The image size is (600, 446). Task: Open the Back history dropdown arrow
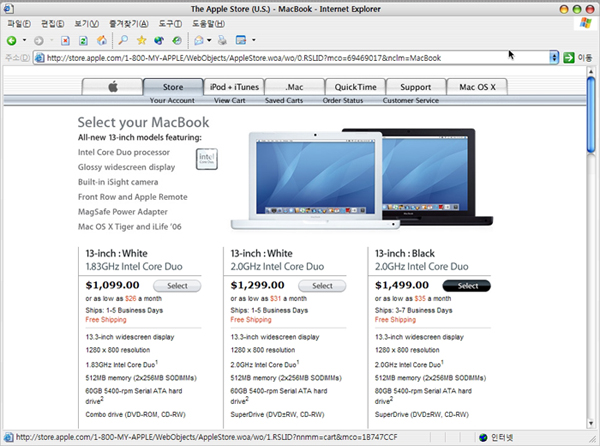[24, 40]
